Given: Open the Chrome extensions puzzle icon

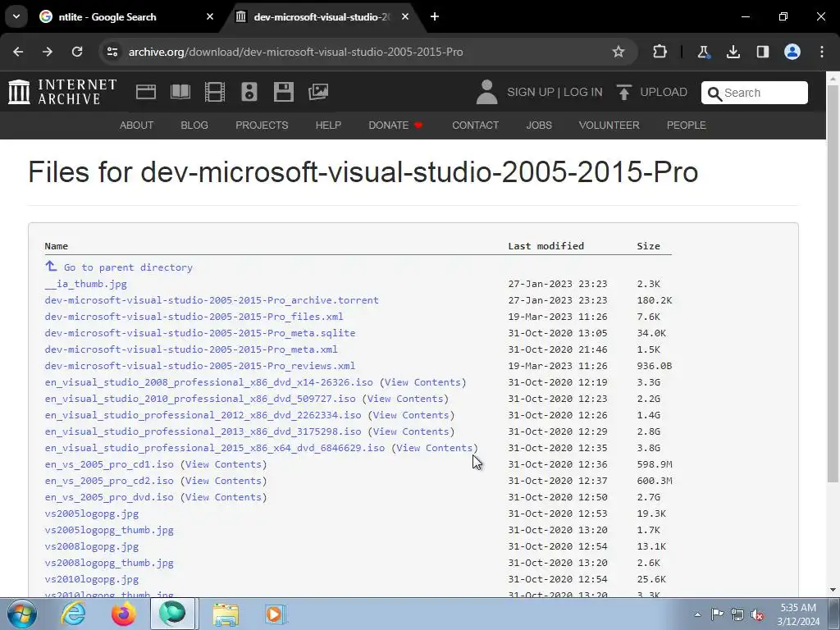Looking at the screenshot, I should tap(660, 52).
